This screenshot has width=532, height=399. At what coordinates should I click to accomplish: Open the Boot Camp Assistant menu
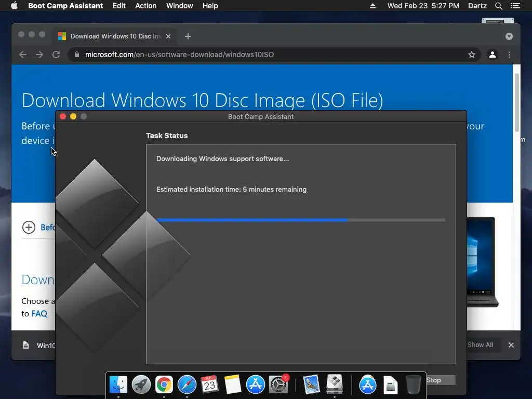65,6
